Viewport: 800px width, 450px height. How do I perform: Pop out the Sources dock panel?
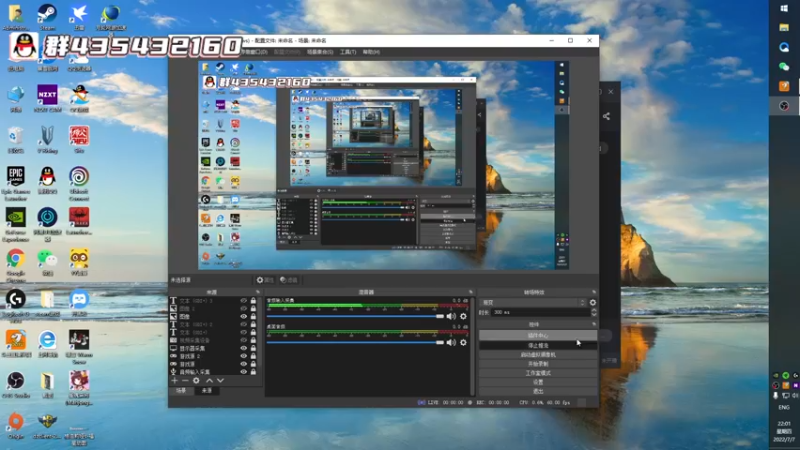[x=258, y=292]
